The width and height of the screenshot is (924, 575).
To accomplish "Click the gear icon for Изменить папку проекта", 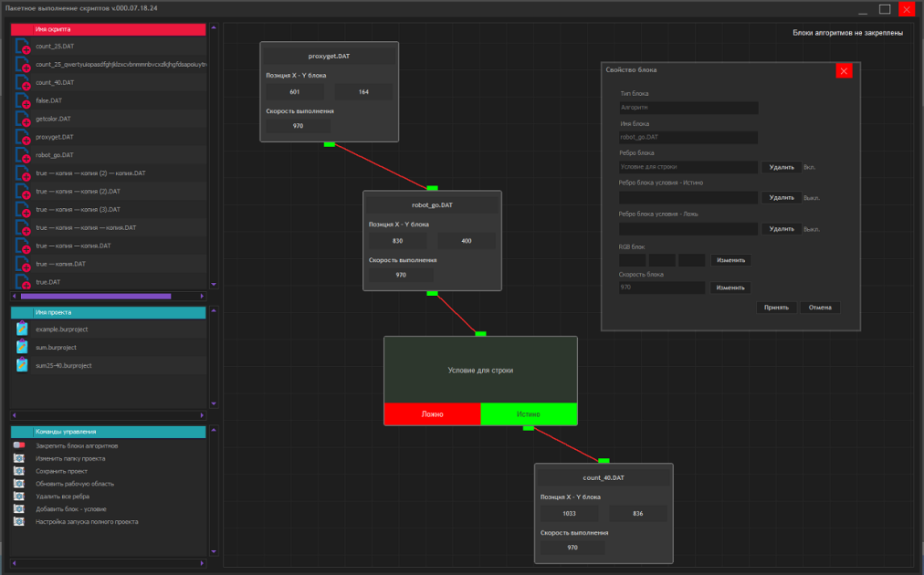I will 19,458.
